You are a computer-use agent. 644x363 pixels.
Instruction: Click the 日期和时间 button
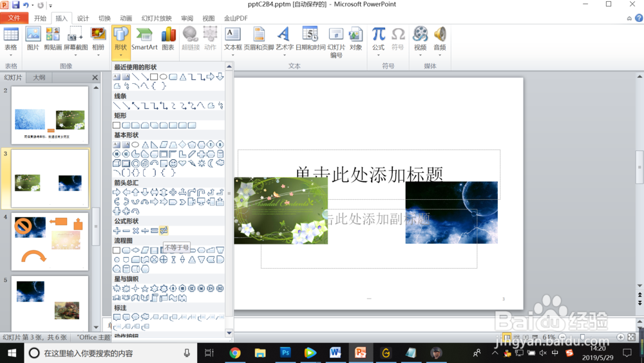pyautogui.click(x=310, y=39)
